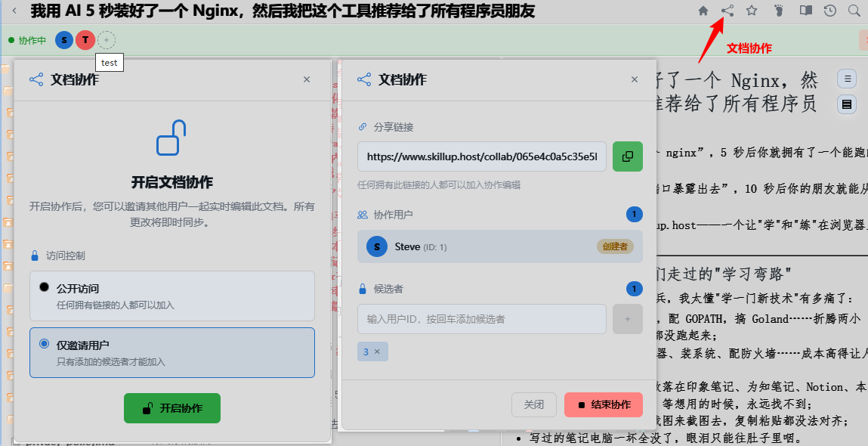Switch to reading mode with open-book icon
868x446 pixels.
pyautogui.click(x=806, y=11)
